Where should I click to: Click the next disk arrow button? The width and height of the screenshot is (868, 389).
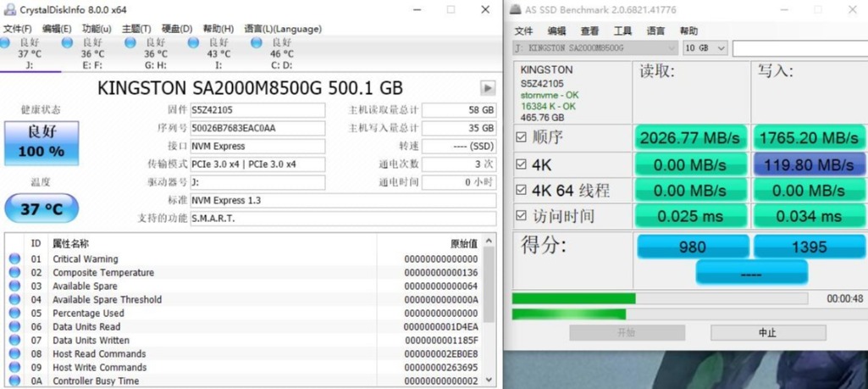point(488,88)
